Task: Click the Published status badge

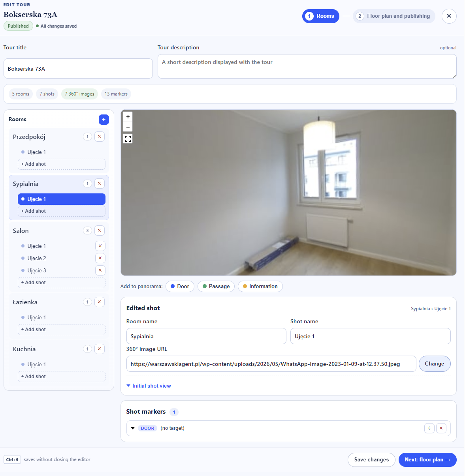Action: click(18, 26)
